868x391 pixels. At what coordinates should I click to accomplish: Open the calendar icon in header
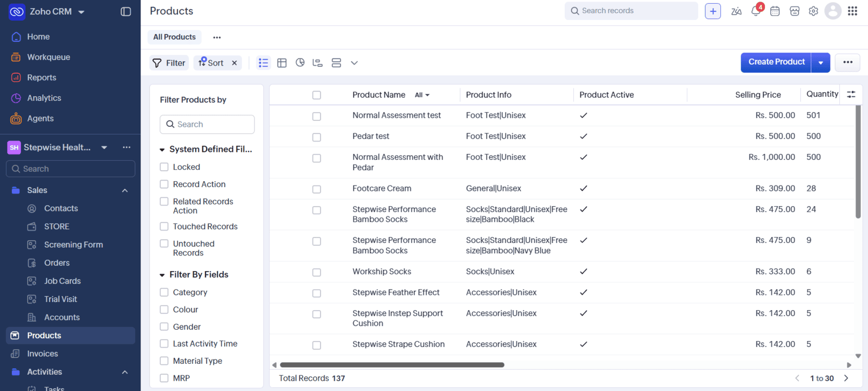click(x=775, y=11)
